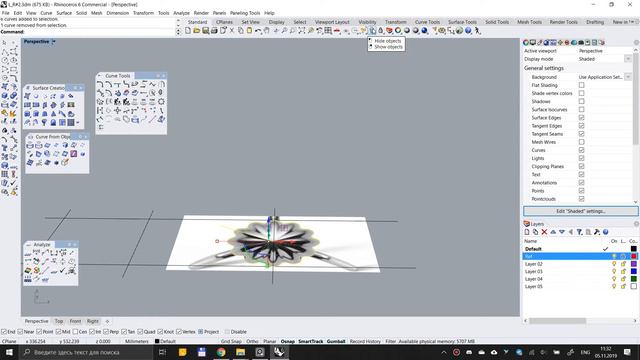Uncheck the Surface Edges checkbox
Viewport: 640px width, 360px height.
point(581,118)
